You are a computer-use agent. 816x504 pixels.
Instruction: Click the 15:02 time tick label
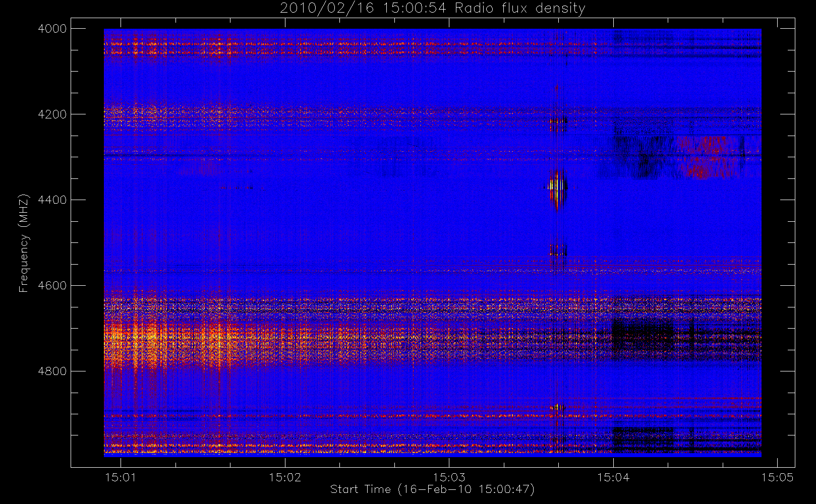pos(285,477)
